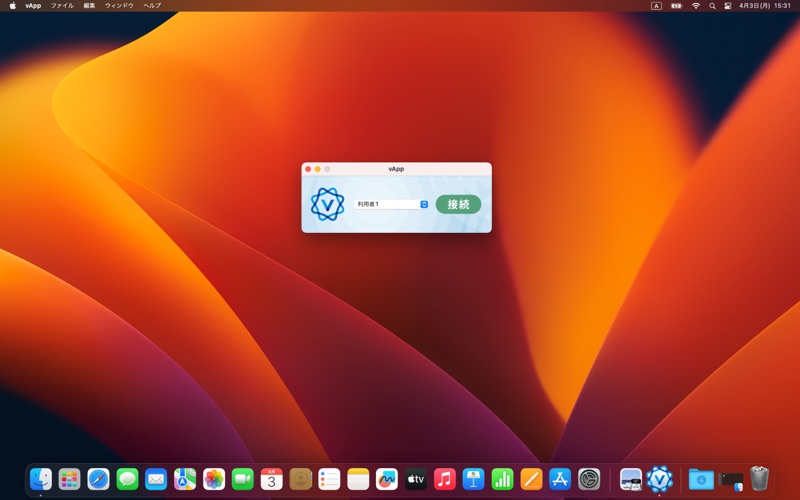Open Preview from the Dock

[x=631, y=480]
